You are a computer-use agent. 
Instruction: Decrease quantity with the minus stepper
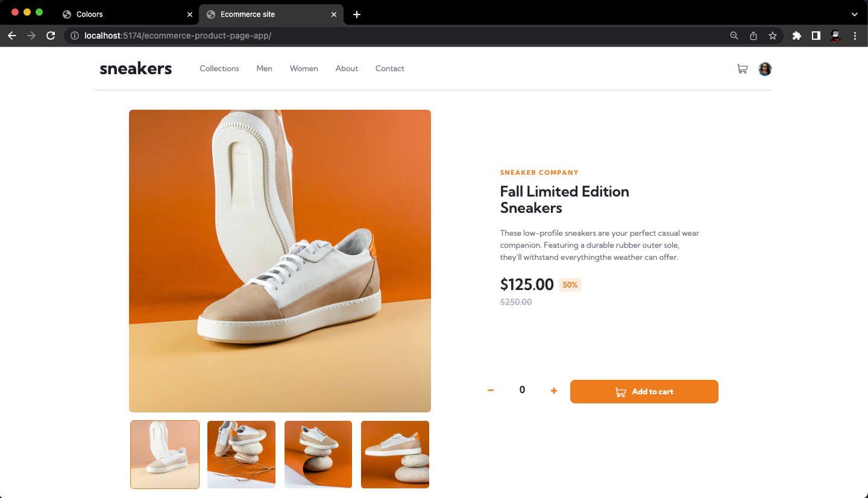click(x=491, y=390)
